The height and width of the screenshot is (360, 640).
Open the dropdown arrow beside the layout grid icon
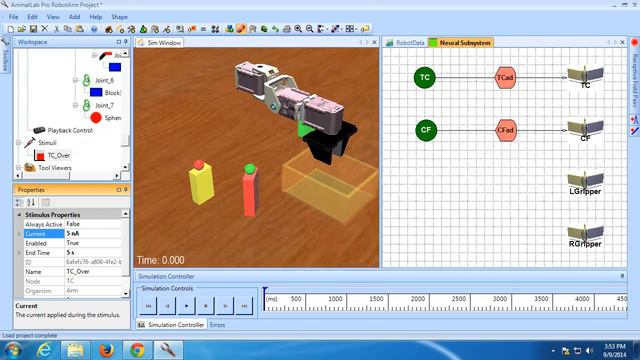[357, 29]
